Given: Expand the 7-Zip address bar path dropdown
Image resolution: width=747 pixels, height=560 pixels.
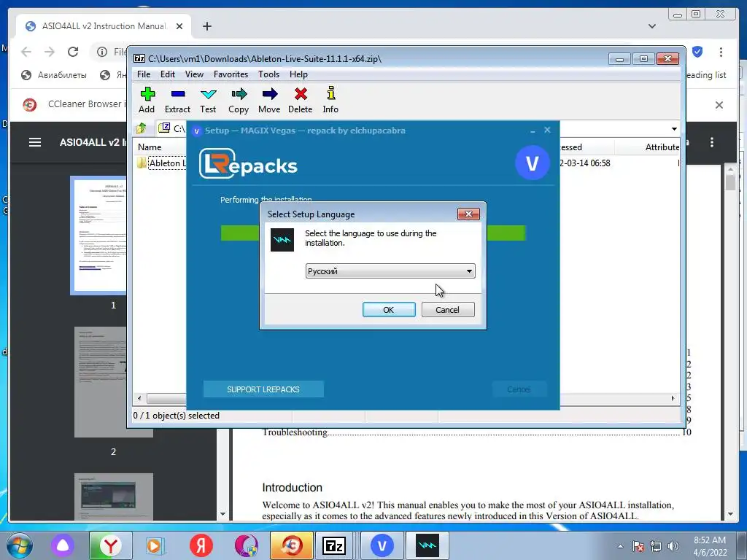Looking at the screenshot, I should click(x=674, y=128).
